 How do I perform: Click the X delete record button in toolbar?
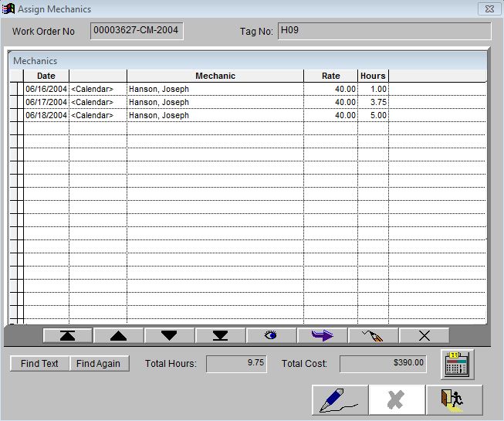[x=424, y=335]
